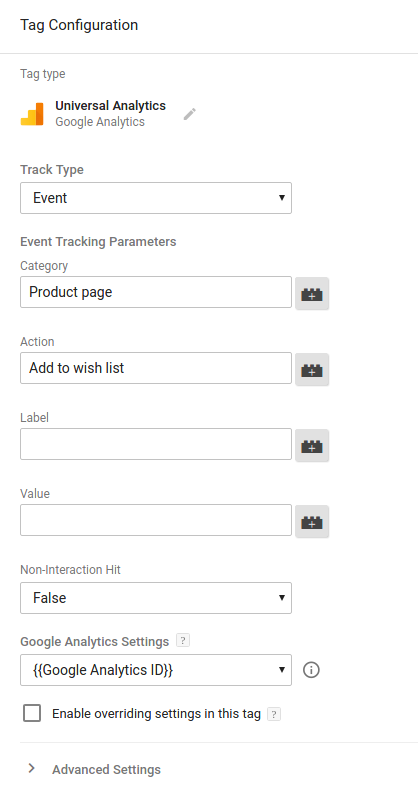418x790 pixels.
Task: Click into the empty Label input field
Action: click(x=156, y=444)
